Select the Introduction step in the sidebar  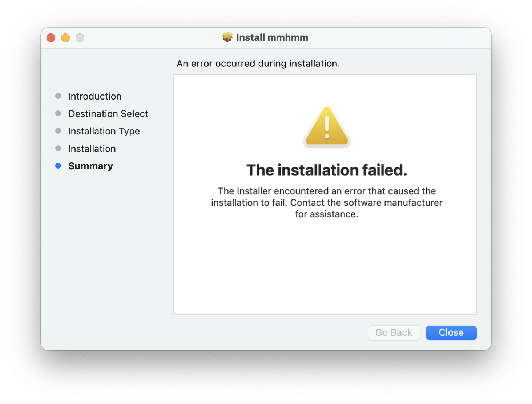94,96
